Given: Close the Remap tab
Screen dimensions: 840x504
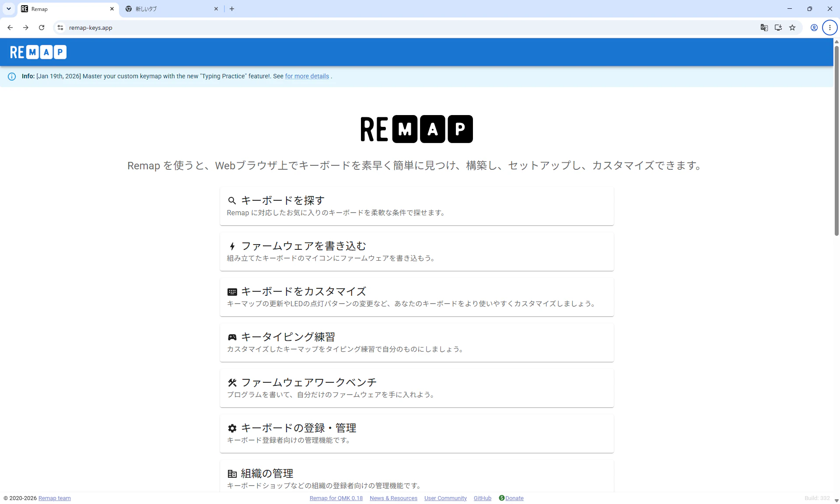Looking at the screenshot, I should tap(112, 9).
